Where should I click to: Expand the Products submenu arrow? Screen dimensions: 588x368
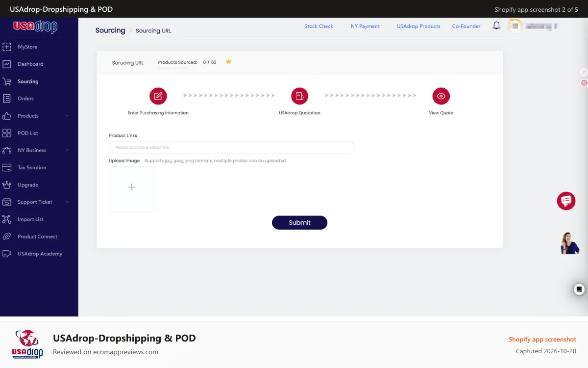pyautogui.click(x=67, y=116)
